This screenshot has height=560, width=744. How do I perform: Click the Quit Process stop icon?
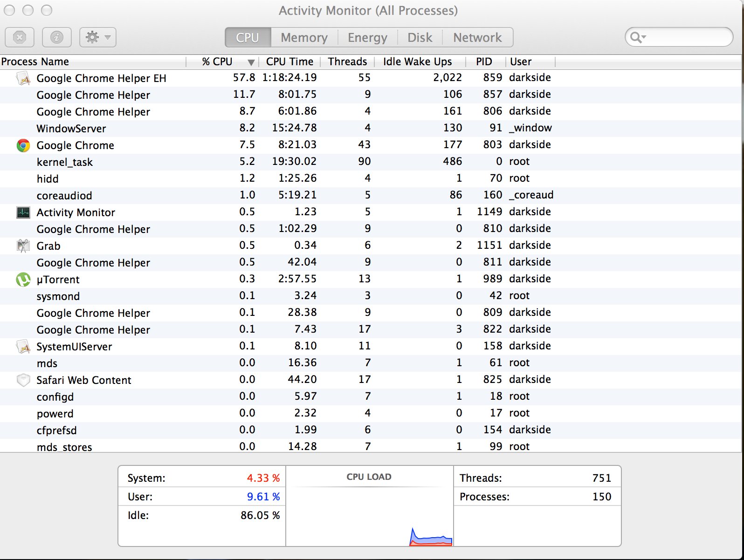[20, 37]
